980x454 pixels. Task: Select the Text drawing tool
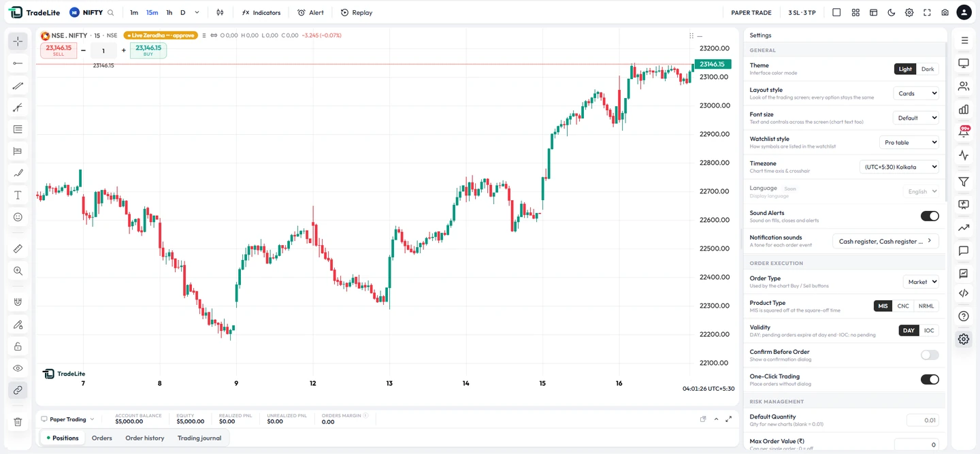click(18, 195)
